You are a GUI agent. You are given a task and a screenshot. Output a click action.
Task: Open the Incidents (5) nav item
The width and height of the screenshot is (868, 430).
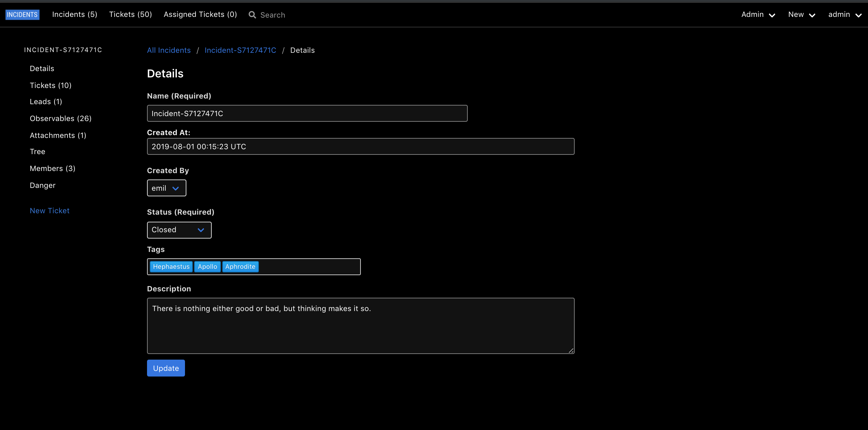pyautogui.click(x=75, y=14)
